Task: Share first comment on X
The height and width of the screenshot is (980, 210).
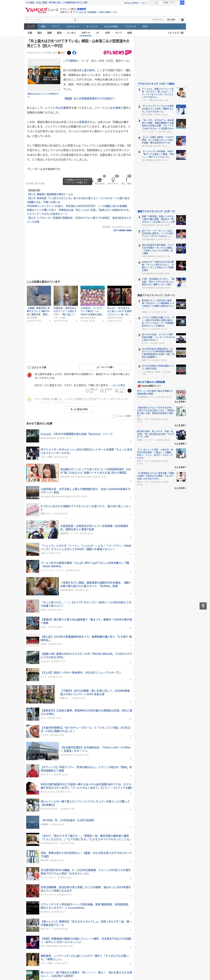Action: click(130, 391)
